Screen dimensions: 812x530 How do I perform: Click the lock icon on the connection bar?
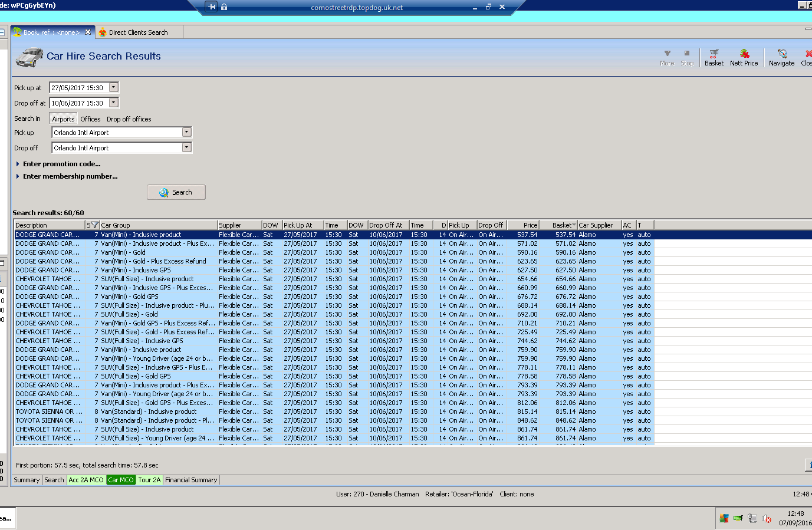pos(224,7)
